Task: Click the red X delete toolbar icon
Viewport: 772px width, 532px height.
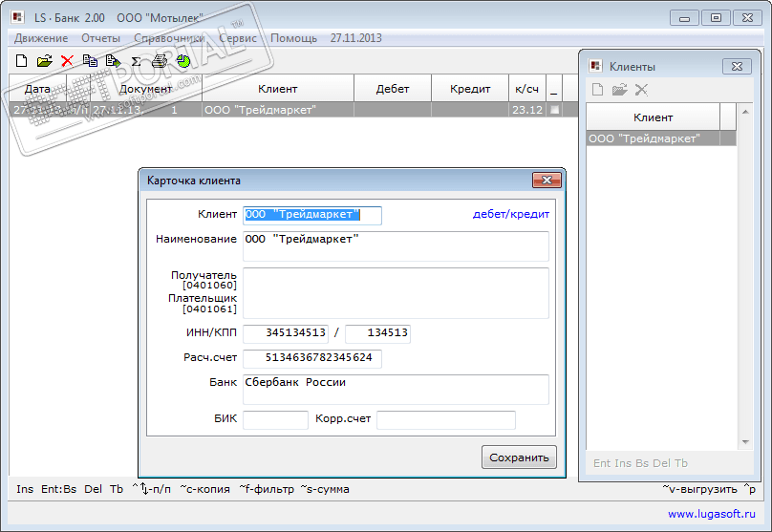Action: 67,61
